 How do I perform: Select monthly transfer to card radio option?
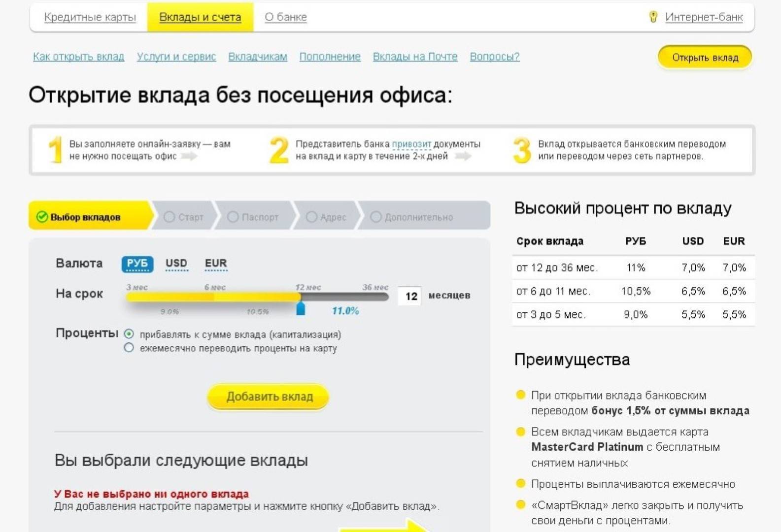[x=129, y=348]
